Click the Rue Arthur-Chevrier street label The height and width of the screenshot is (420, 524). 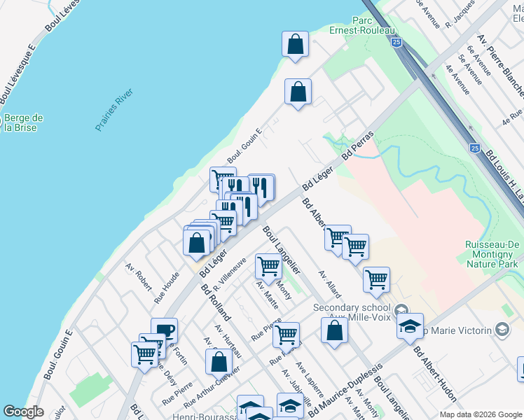point(212,387)
